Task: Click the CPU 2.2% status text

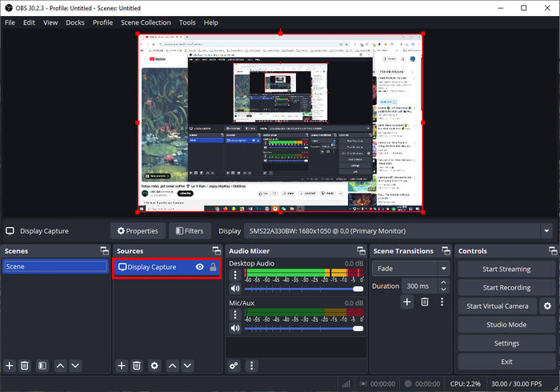Action: point(465,384)
